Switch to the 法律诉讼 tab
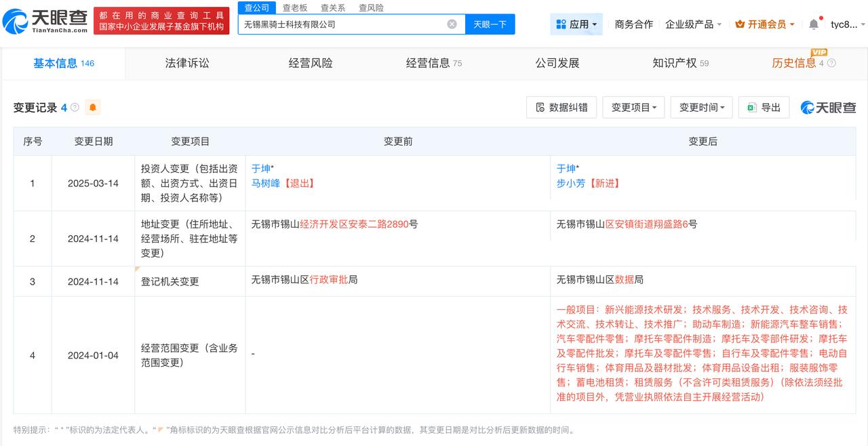This screenshot has width=868, height=446. tap(187, 63)
